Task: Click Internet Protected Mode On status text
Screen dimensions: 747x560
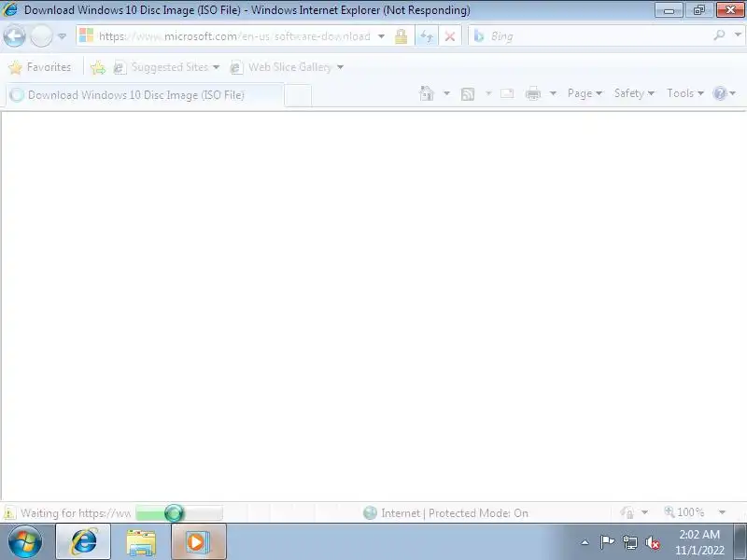Action: tap(455, 513)
